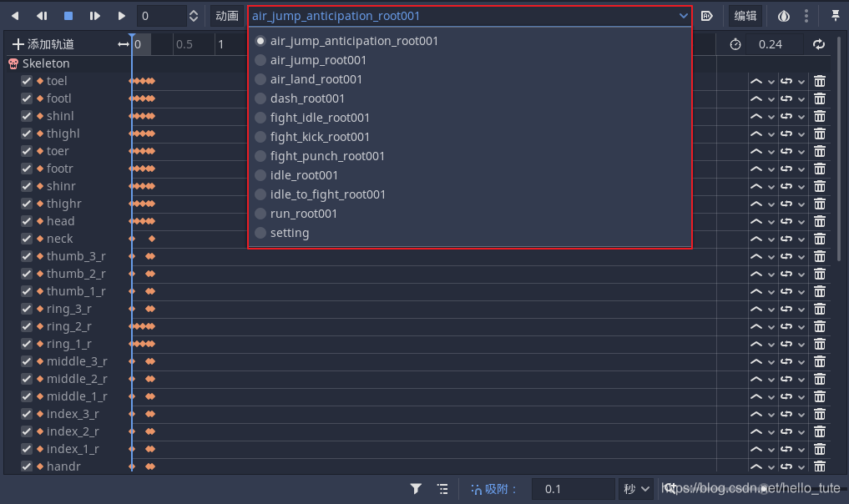Open interpolation dropdown for index_2_r track
Viewport: 849px width, 504px height.
(763, 431)
